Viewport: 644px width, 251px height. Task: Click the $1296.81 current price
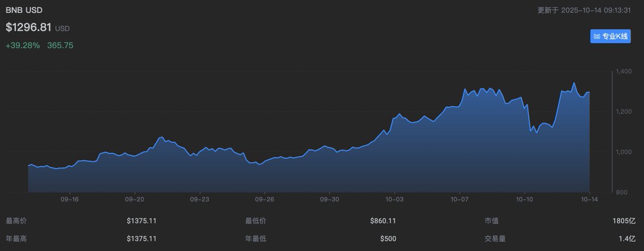point(28,27)
